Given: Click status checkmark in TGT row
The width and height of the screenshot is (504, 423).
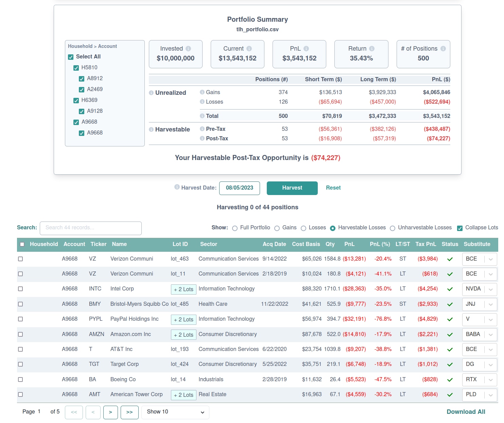Looking at the screenshot, I should (x=450, y=365).
